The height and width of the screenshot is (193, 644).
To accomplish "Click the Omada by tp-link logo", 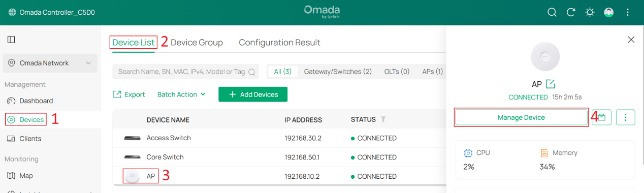I will click(x=322, y=12).
